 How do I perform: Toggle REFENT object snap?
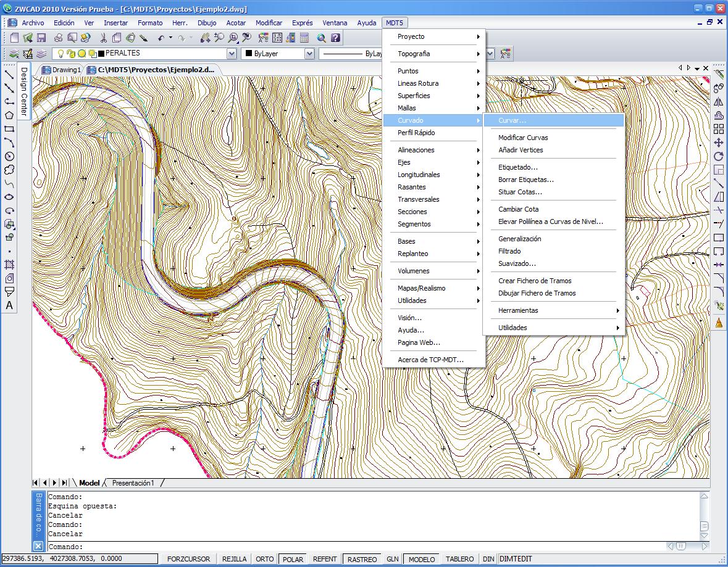(325, 559)
